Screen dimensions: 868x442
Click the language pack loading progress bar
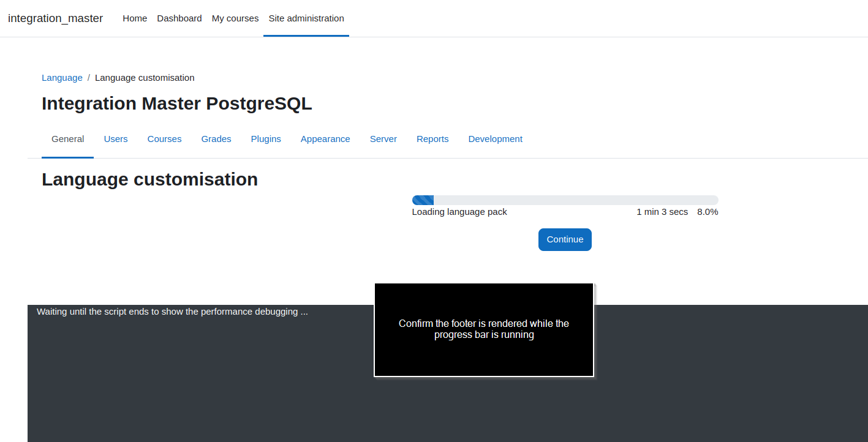[x=565, y=200]
